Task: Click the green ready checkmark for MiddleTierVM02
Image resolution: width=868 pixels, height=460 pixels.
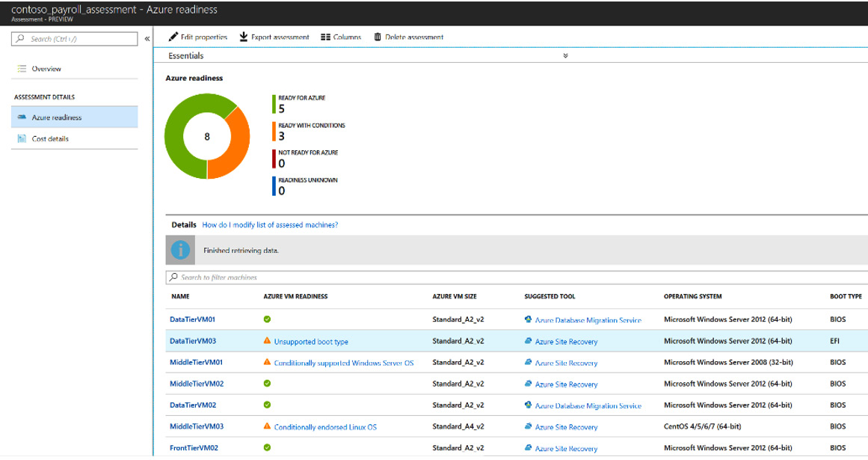Action: coord(267,384)
